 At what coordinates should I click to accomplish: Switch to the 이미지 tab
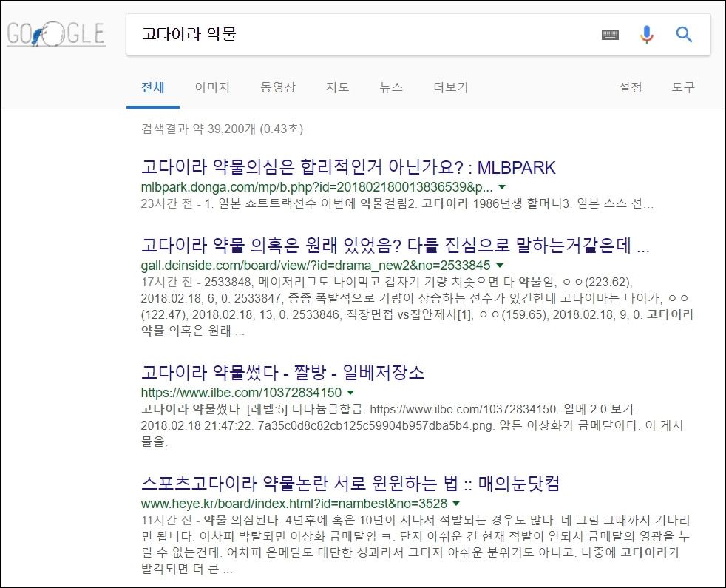pos(212,87)
